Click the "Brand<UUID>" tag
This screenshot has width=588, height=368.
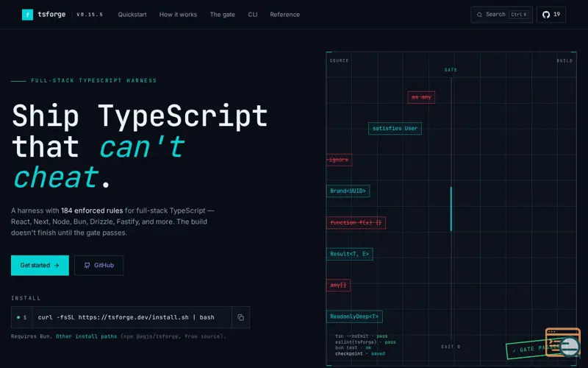click(348, 191)
